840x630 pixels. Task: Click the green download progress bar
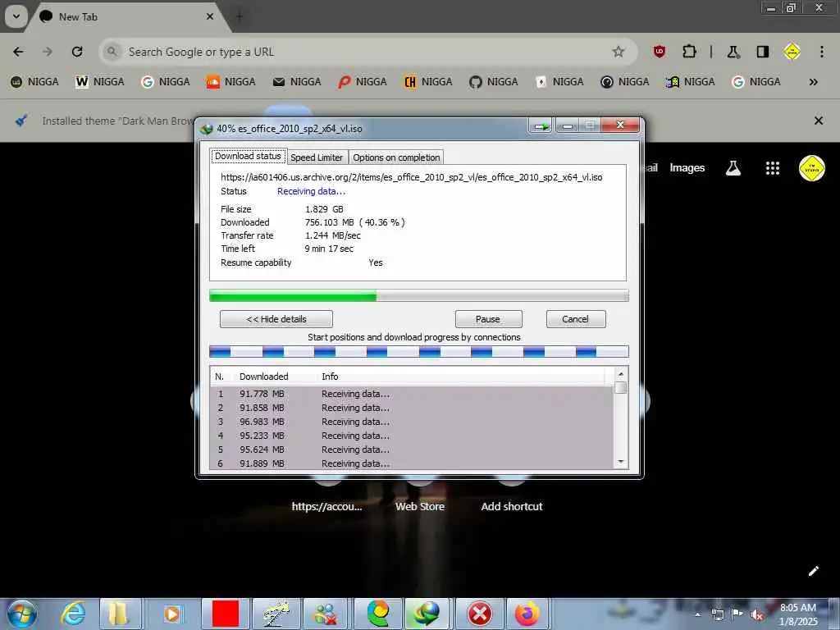419,295
